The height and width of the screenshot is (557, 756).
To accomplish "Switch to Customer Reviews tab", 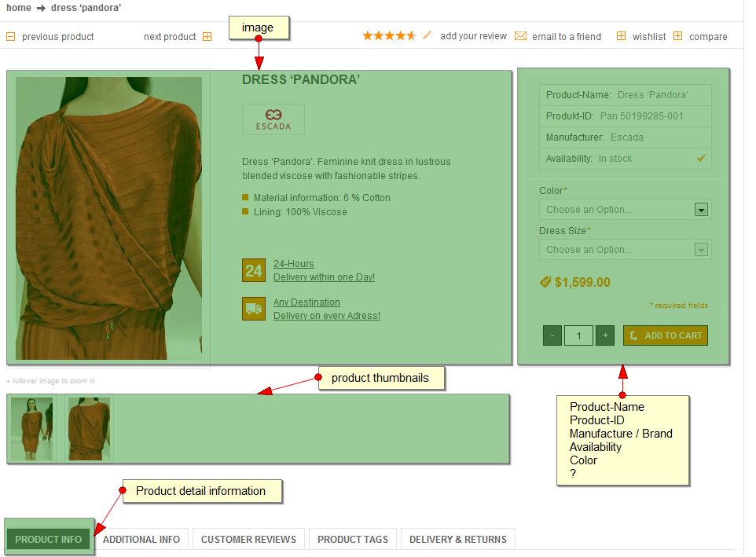I will coord(248,539).
